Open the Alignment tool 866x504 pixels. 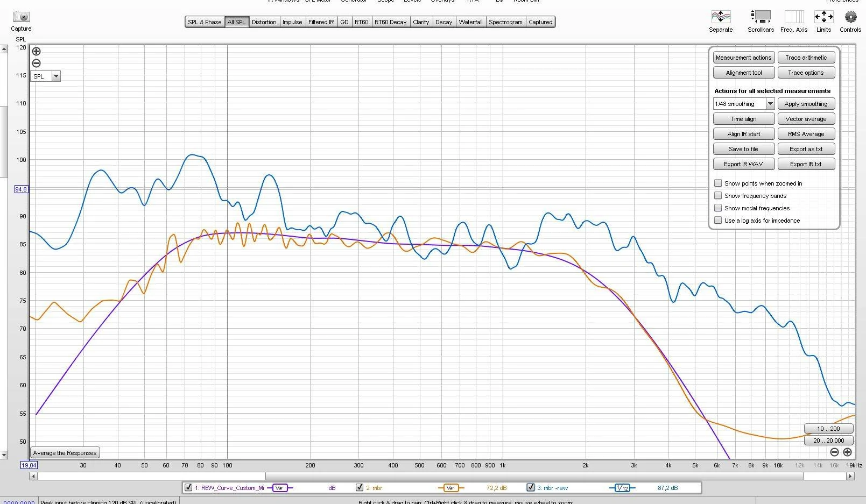pos(743,73)
